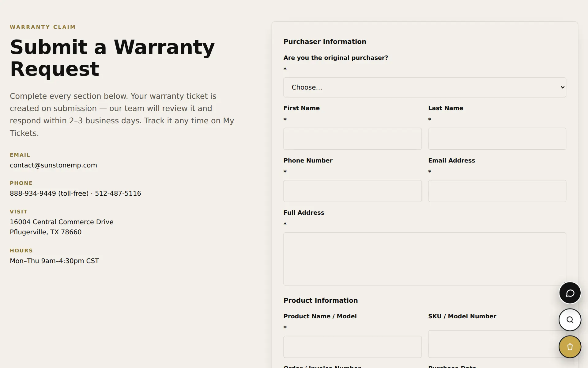The height and width of the screenshot is (368, 588).
Task: Open the chat bubble floating button
Action: [x=570, y=293]
